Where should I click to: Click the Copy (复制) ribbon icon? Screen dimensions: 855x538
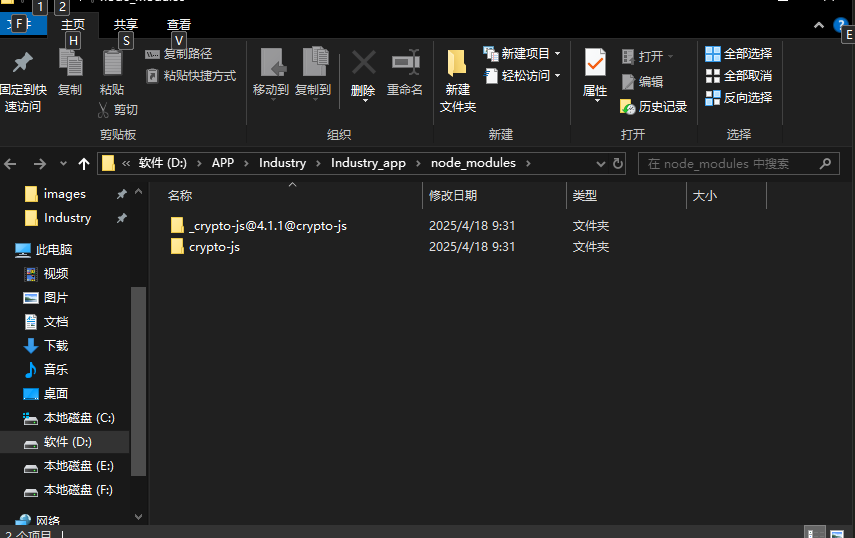pyautogui.click(x=70, y=65)
